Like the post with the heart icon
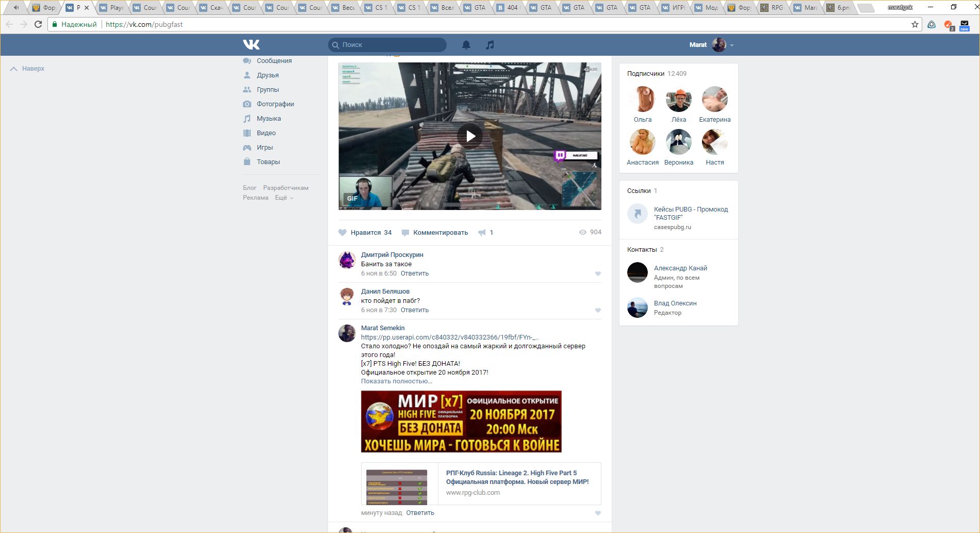 pyautogui.click(x=342, y=233)
